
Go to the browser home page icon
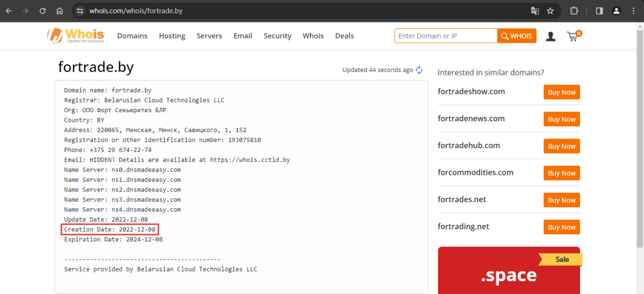tap(60, 11)
